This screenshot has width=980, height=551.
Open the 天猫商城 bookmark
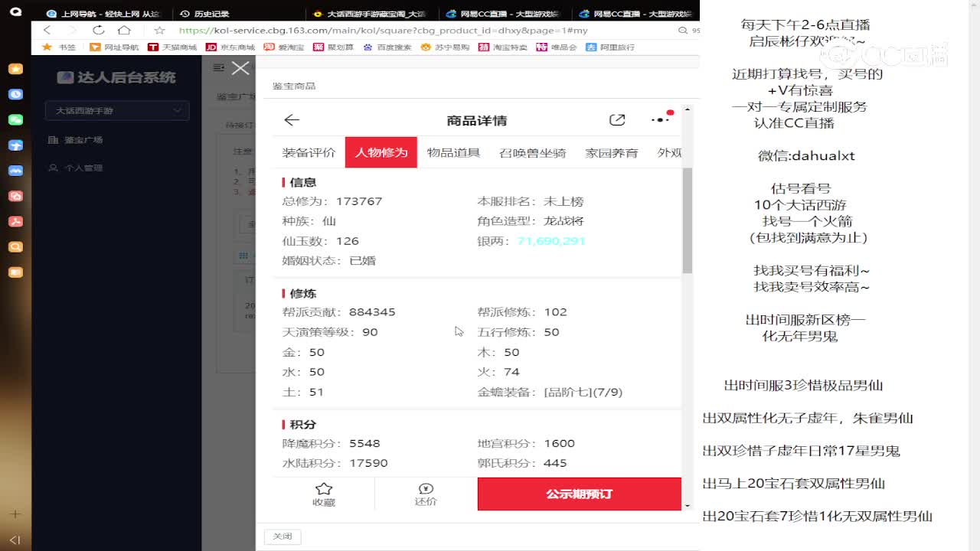click(173, 47)
